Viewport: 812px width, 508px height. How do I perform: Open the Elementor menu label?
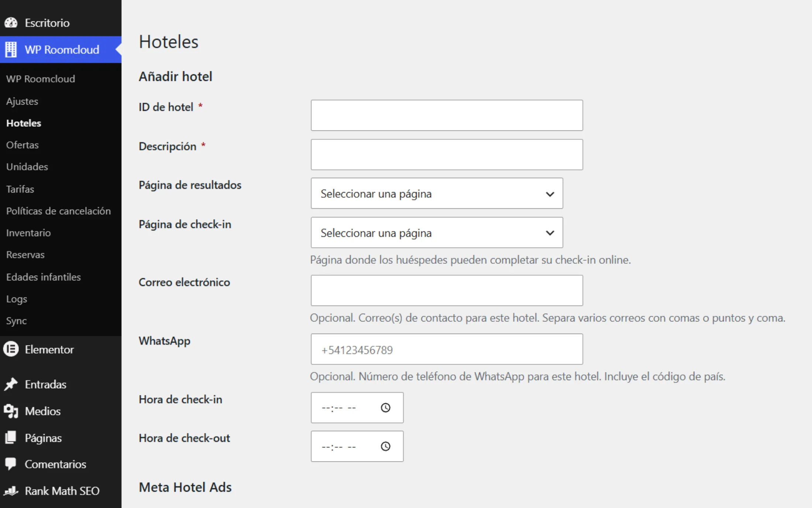pyautogui.click(x=49, y=349)
